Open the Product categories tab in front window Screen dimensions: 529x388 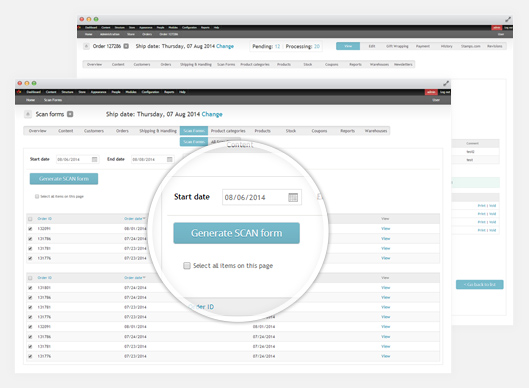tap(228, 131)
